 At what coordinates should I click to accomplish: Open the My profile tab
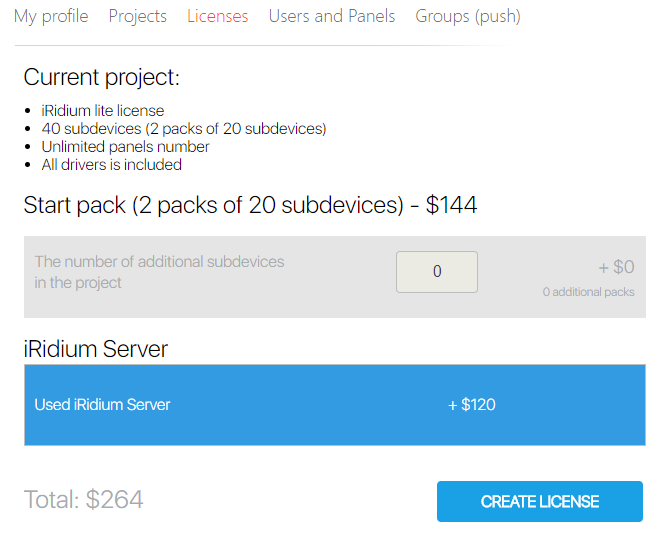(x=51, y=16)
